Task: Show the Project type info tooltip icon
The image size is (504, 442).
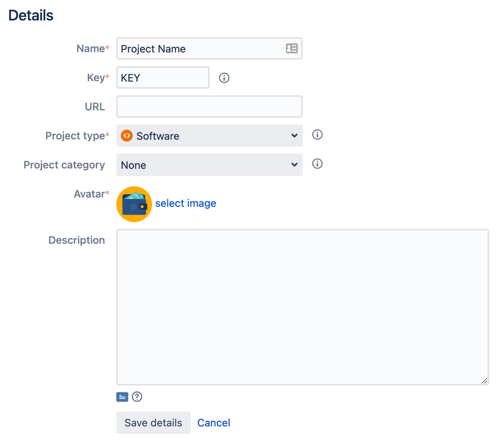Action: coord(317,135)
